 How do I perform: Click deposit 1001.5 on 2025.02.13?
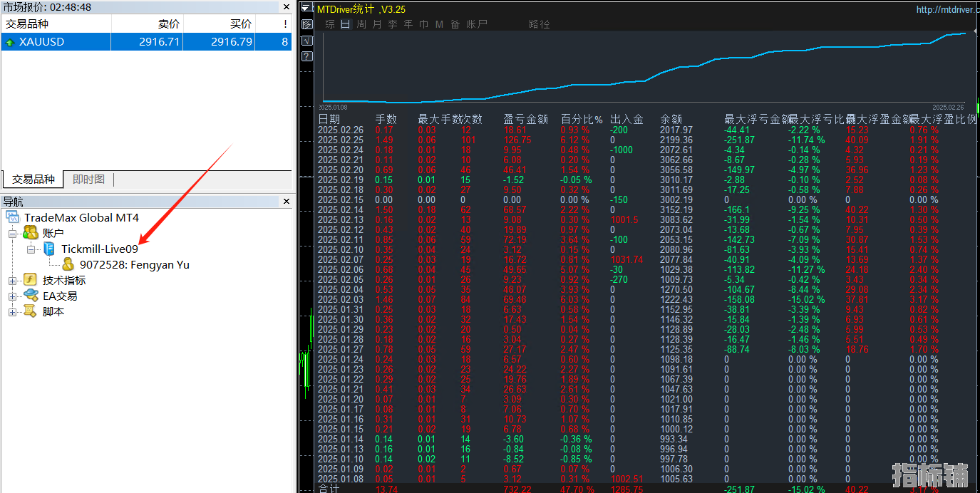click(x=624, y=220)
